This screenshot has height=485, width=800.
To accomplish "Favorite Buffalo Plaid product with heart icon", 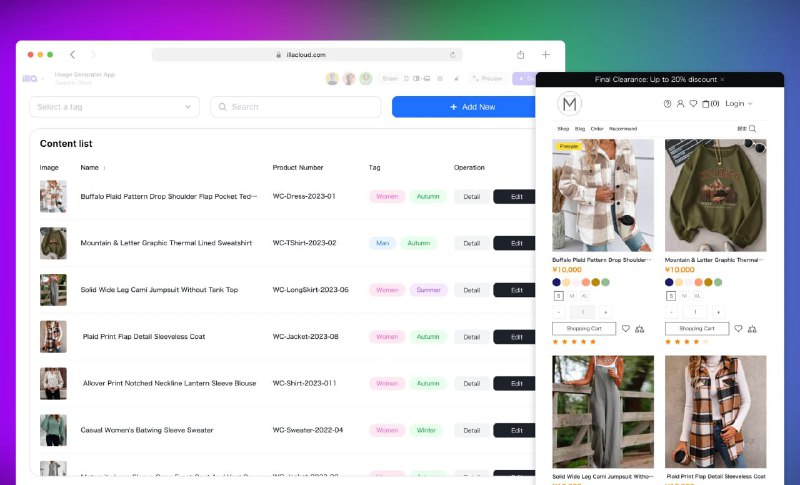I will coord(626,329).
